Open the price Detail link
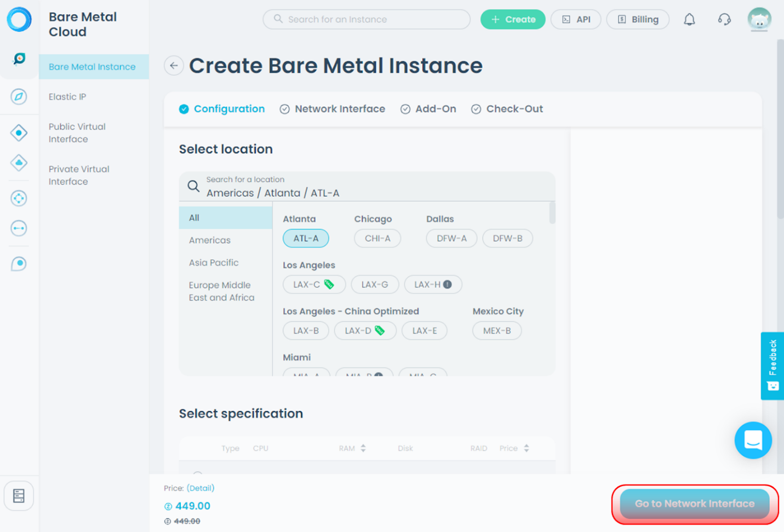The image size is (784, 532). 200,488
